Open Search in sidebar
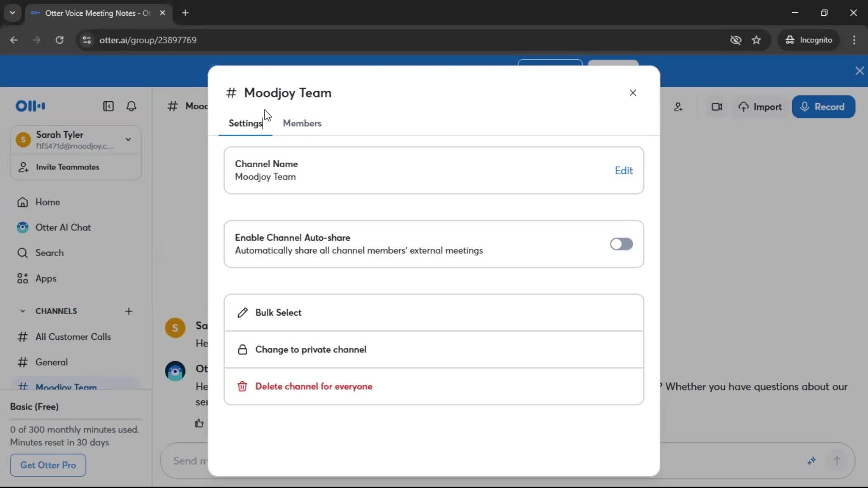Image resolution: width=868 pixels, height=488 pixels. click(49, 253)
